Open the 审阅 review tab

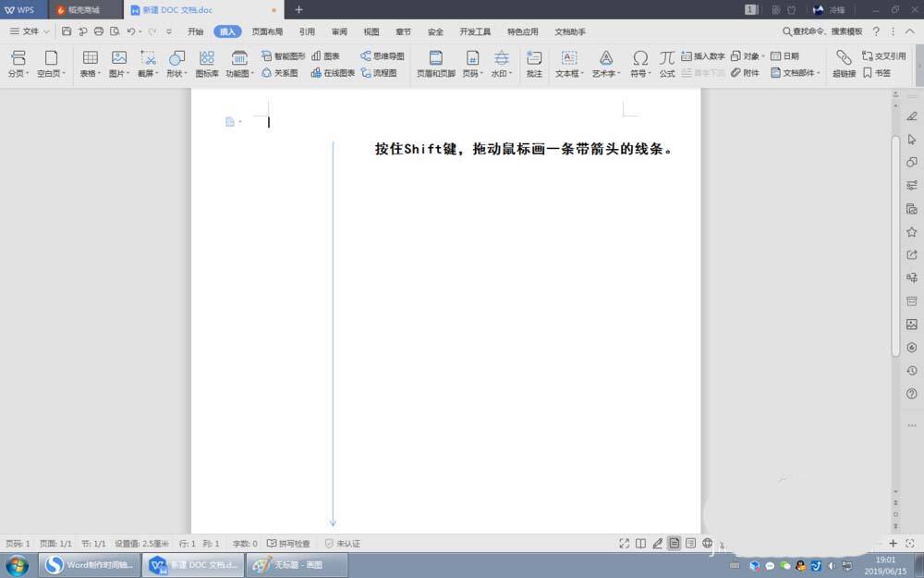coord(338,31)
